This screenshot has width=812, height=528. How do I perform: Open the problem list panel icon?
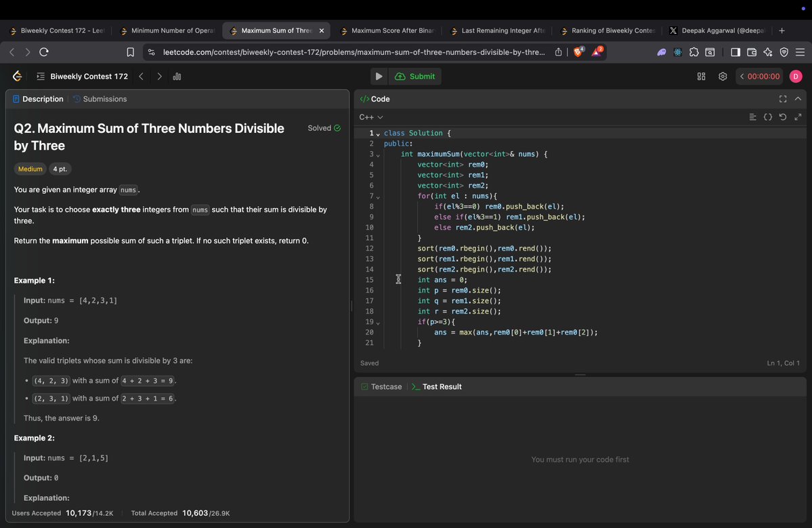click(x=41, y=76)
